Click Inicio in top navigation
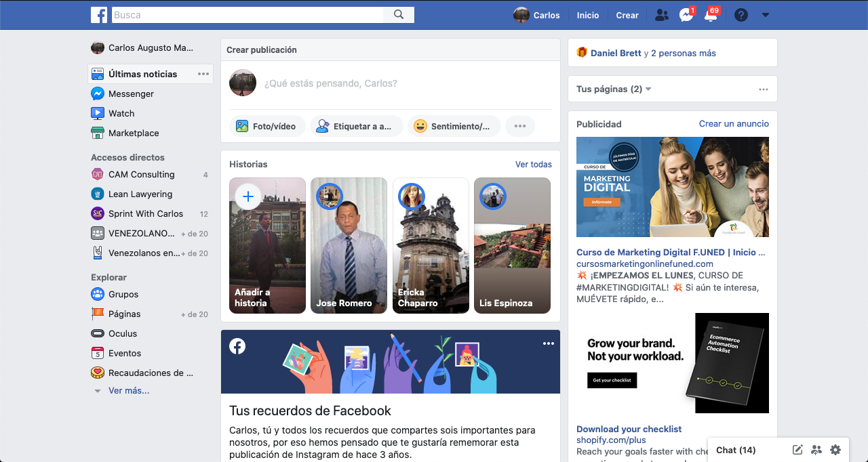Viewport: 868px width, 462px height. point(588,15)
